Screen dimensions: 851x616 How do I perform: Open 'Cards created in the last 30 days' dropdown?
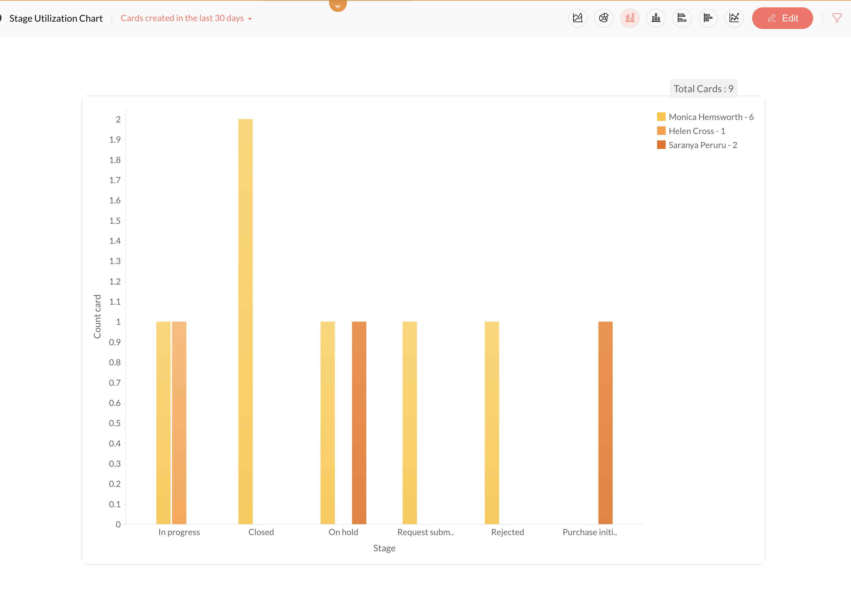[182, 18]
